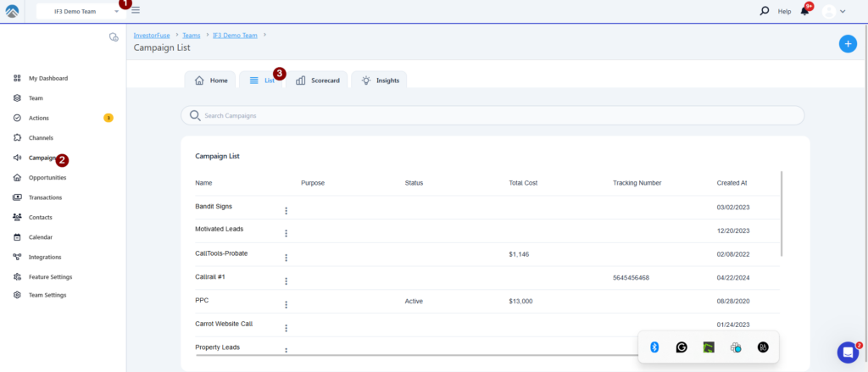The image size is (868, 372).
Task: Click the Name column header
Action: (x=203, y=183)
